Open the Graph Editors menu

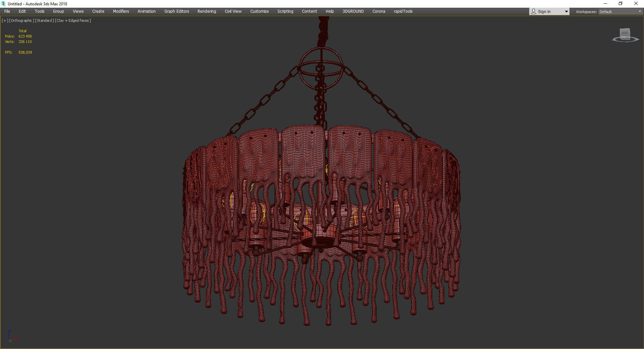click(x=177, y=11)
